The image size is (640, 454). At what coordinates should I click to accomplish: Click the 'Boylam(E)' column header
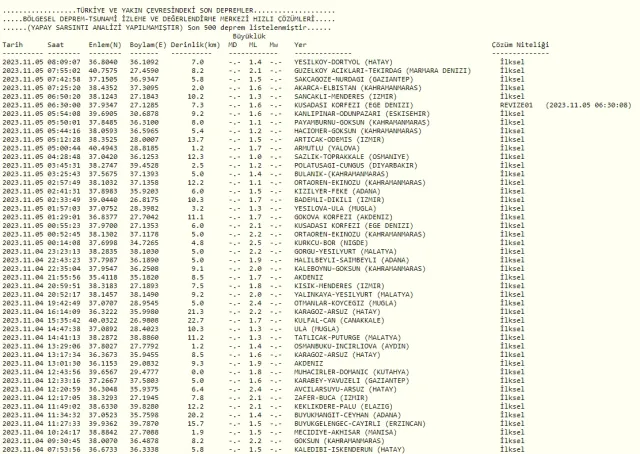(149, 46)
